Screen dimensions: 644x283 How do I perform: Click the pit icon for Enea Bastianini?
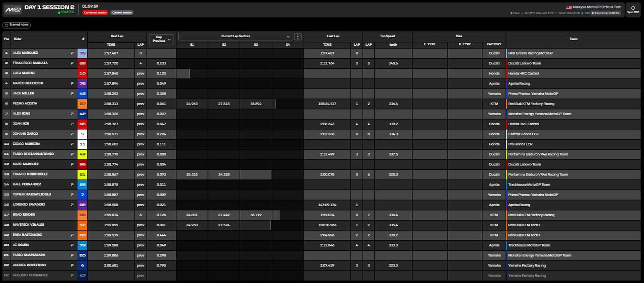coord(71,235)
